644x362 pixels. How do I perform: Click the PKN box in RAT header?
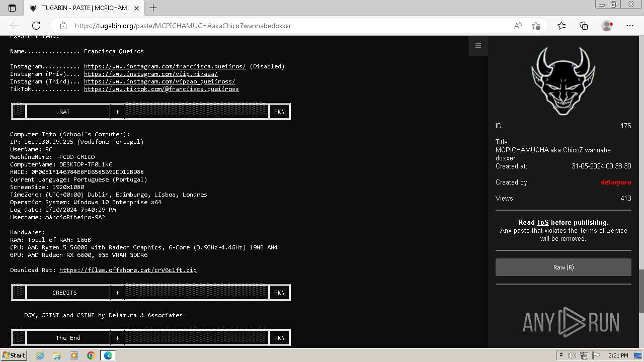point(279,112)
